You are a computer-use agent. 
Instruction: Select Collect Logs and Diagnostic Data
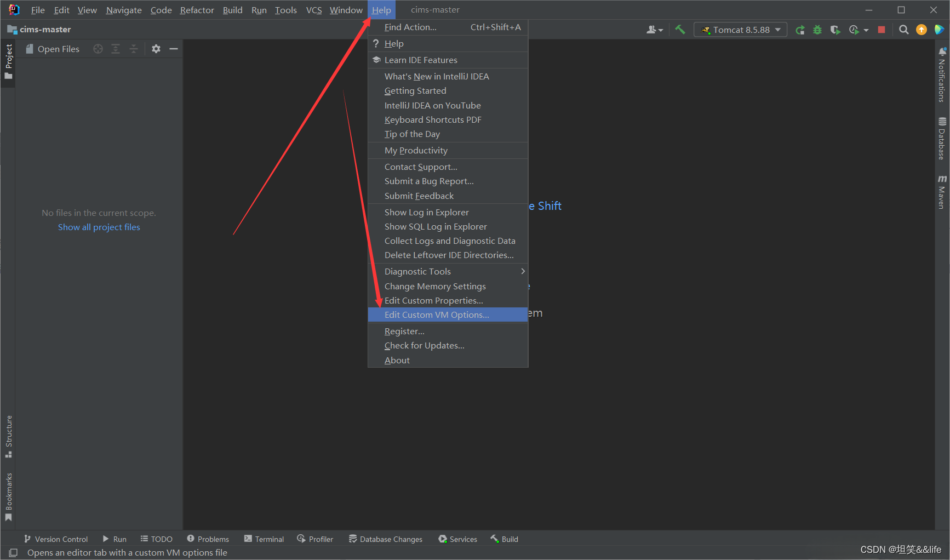click(x=448, y=241)
